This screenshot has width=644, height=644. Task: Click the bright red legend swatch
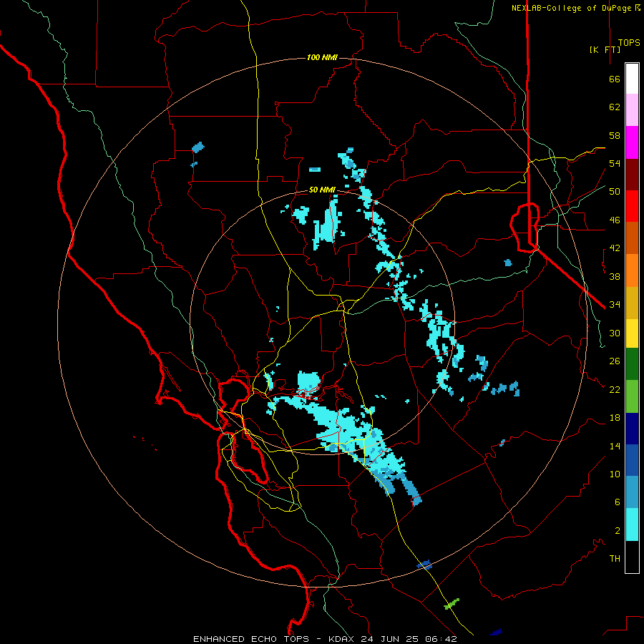coord(632,206)
